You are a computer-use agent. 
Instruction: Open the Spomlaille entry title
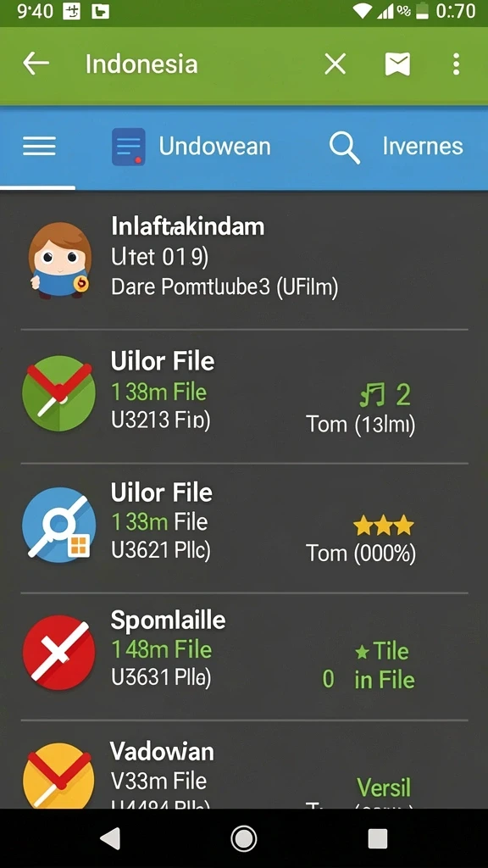click(x=168, y=620)
